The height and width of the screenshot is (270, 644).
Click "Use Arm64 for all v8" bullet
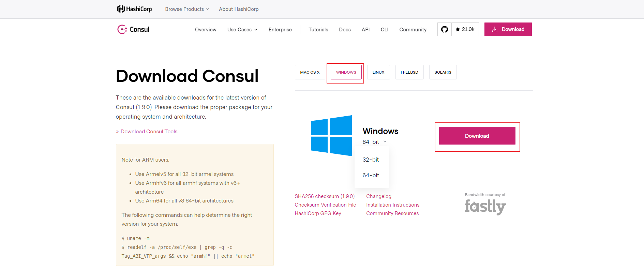[x=184, y=201]
